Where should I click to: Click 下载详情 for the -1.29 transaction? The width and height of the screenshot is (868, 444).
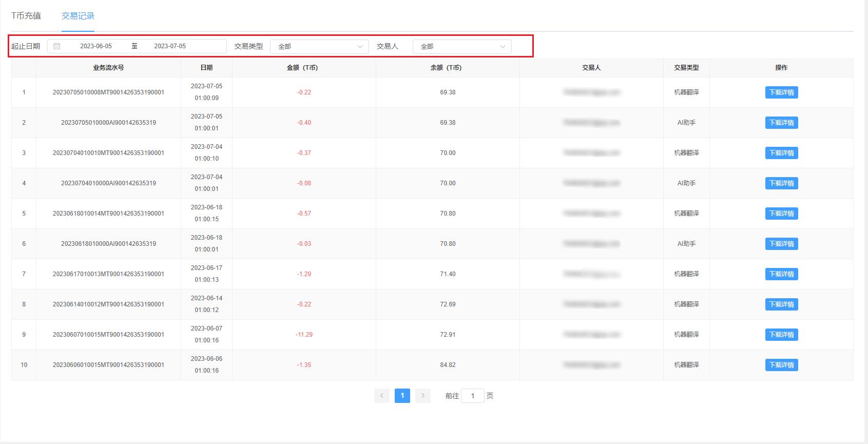781,274
